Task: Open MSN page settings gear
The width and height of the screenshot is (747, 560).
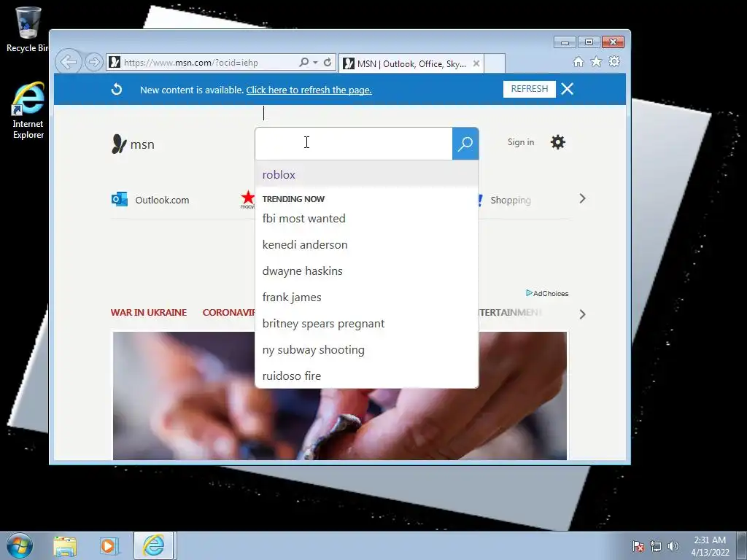Action: 558,142
